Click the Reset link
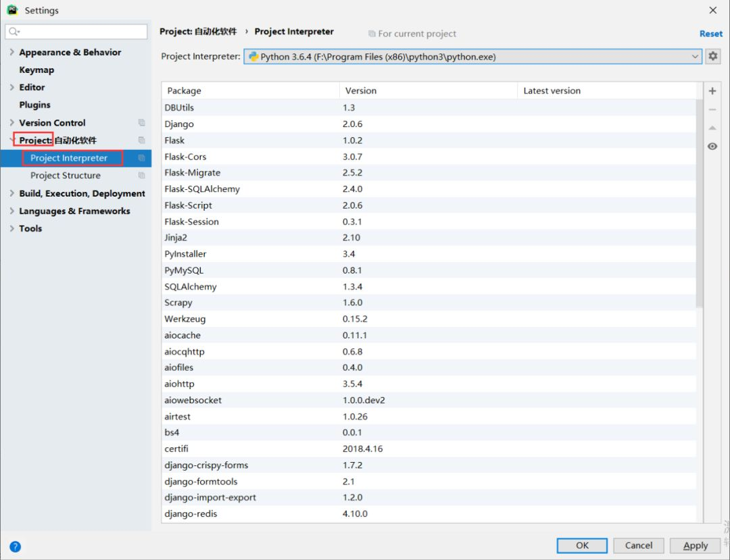 pos(710,33)
